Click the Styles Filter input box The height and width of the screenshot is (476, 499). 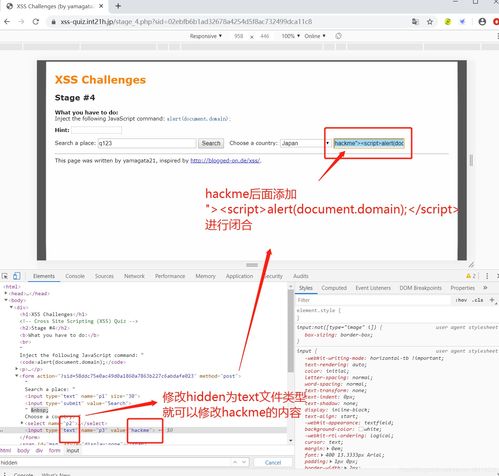pos(373,300)
